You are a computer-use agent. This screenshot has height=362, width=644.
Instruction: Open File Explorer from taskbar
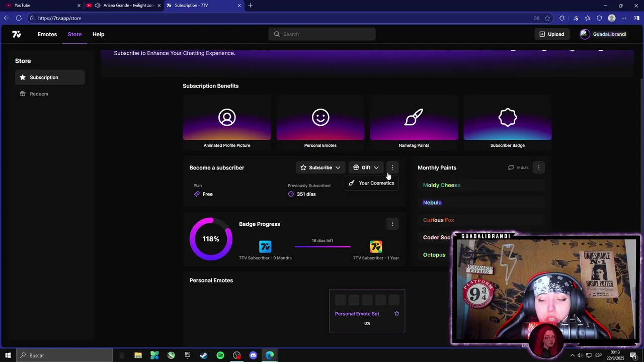click(138, 355)
